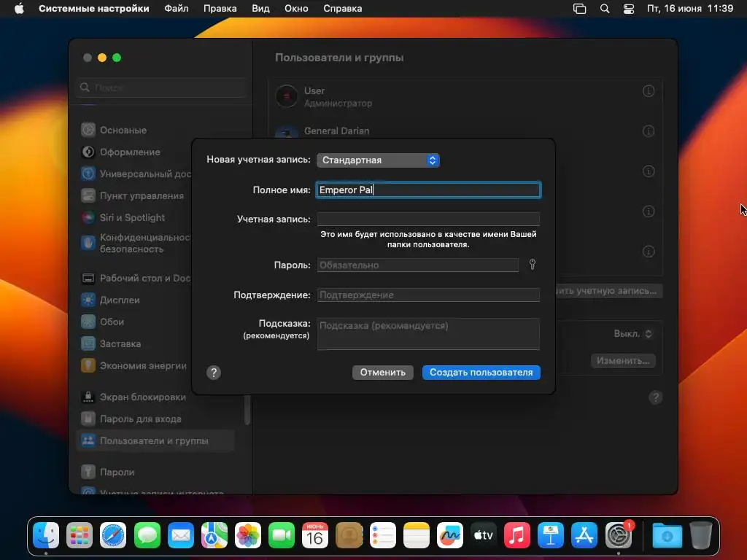Open Reminders from the Dock

pyautogui.click(x=383, y=536)
